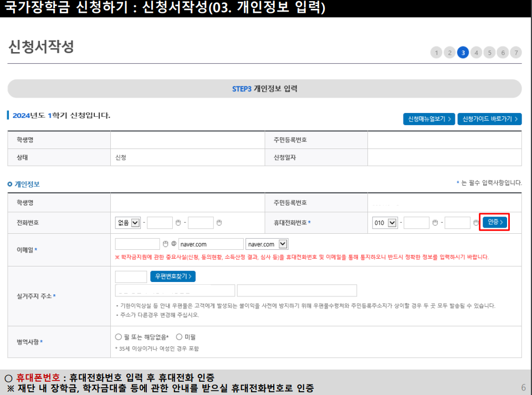The width and height of the screenshot is (532, 395).
Task: Click the detailed address input field
Action: coord(297,290)
